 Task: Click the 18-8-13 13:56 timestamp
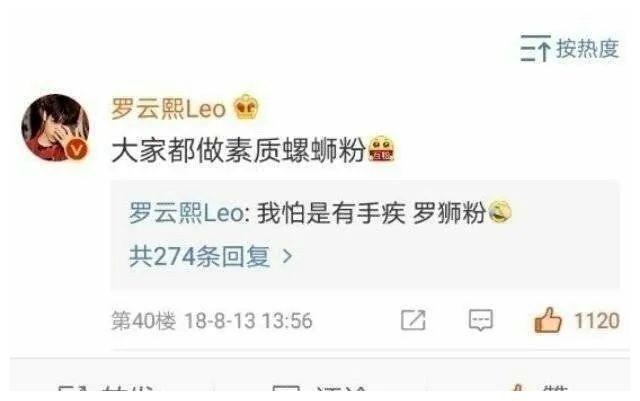[x=249, y=321]
